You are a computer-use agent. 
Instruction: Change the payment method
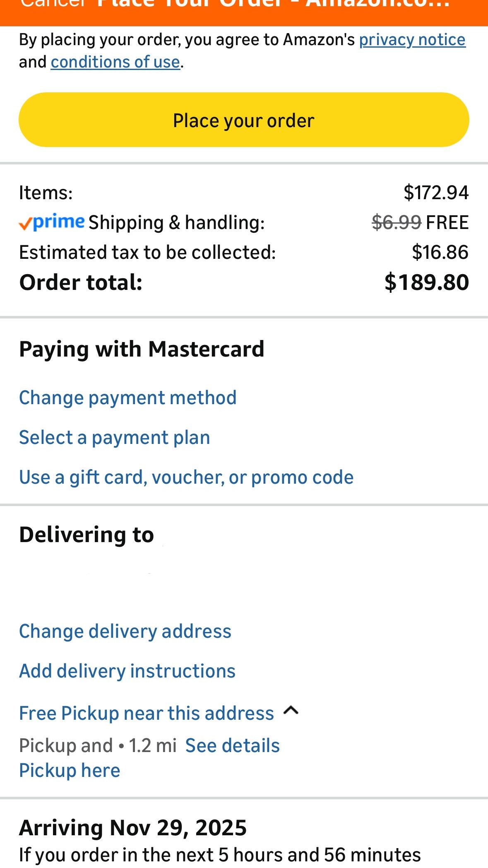[127, 397]
